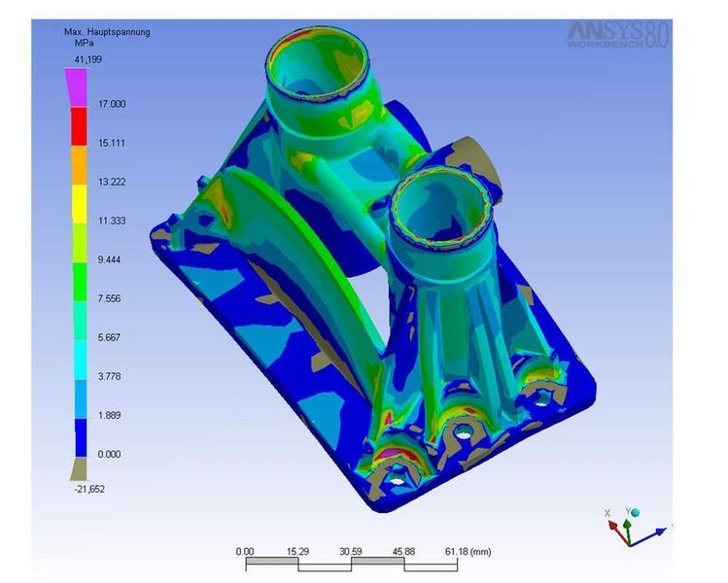728x583 pixels.
Task: Click the legend title 'Max. Hauptspannung'
Action: click(107, 32)
